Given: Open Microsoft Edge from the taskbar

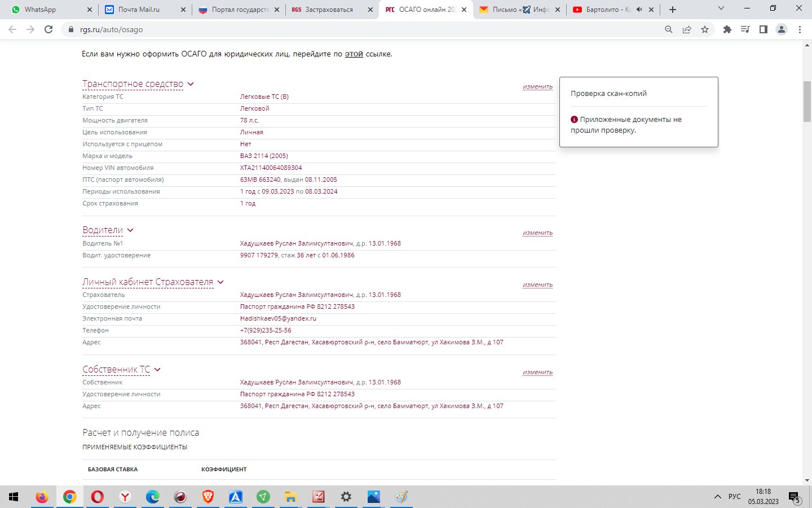Looking at the screenshot, I should 152,497.
